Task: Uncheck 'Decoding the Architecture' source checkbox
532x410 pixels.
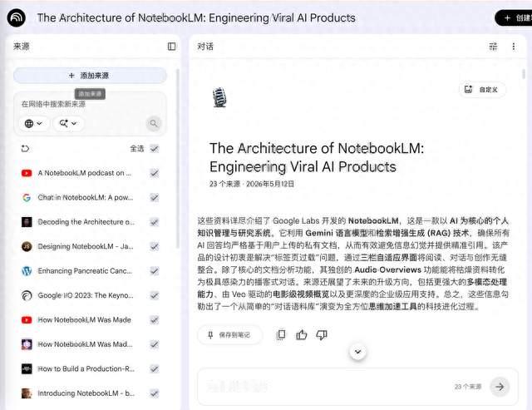Action: (x=155, y=222)
